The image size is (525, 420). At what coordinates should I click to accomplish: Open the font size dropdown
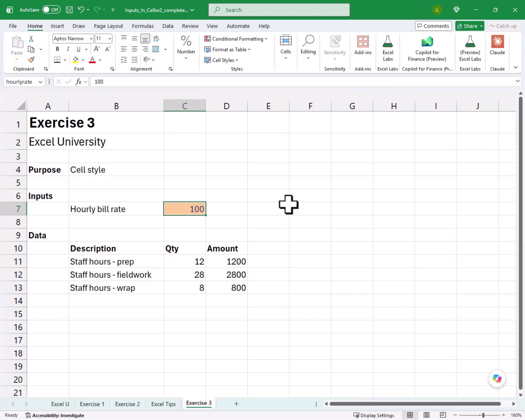coord(110,38)
